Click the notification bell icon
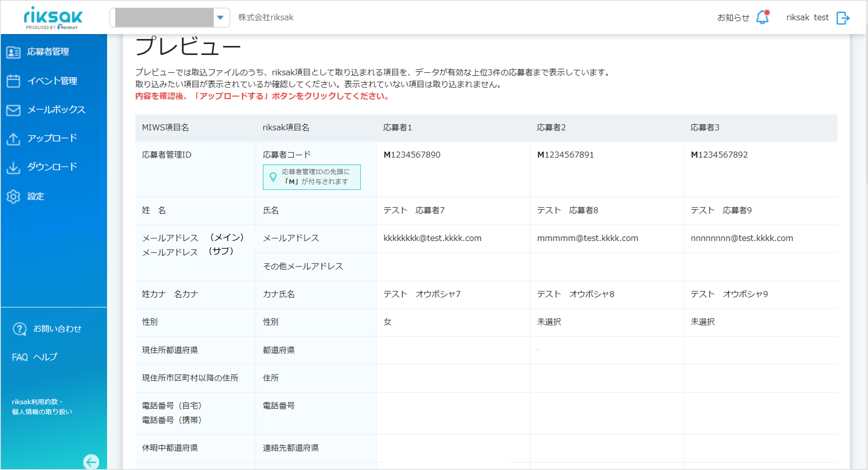Image resolution: width=868 pixels, height=470 pixels. click(762, 17)
